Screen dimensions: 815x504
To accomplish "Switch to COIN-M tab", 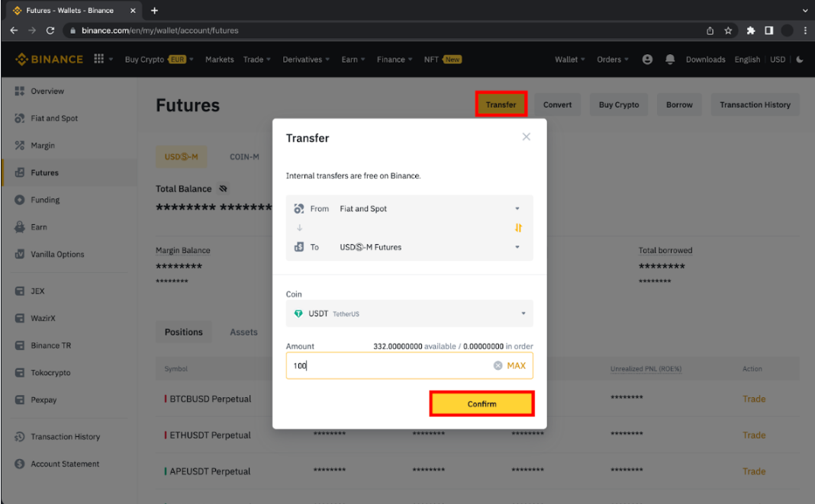I will click(244, 156).
